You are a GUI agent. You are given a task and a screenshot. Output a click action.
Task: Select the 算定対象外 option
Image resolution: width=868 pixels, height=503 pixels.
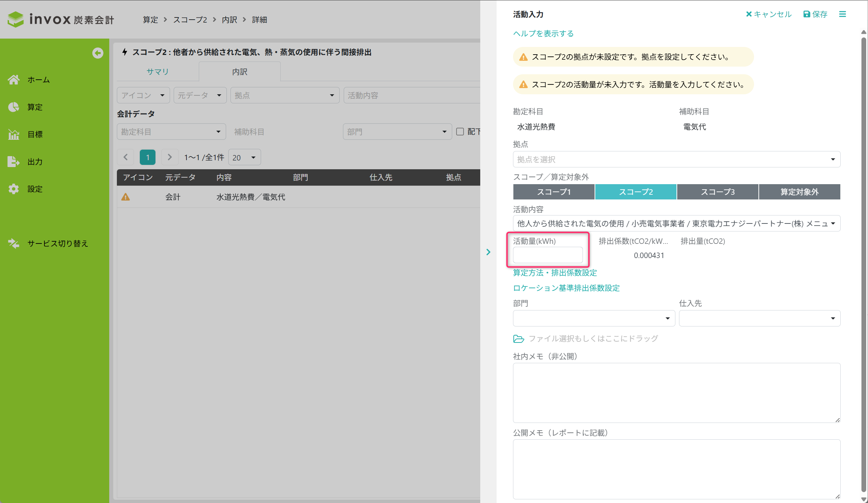click(x=799, y=192)
